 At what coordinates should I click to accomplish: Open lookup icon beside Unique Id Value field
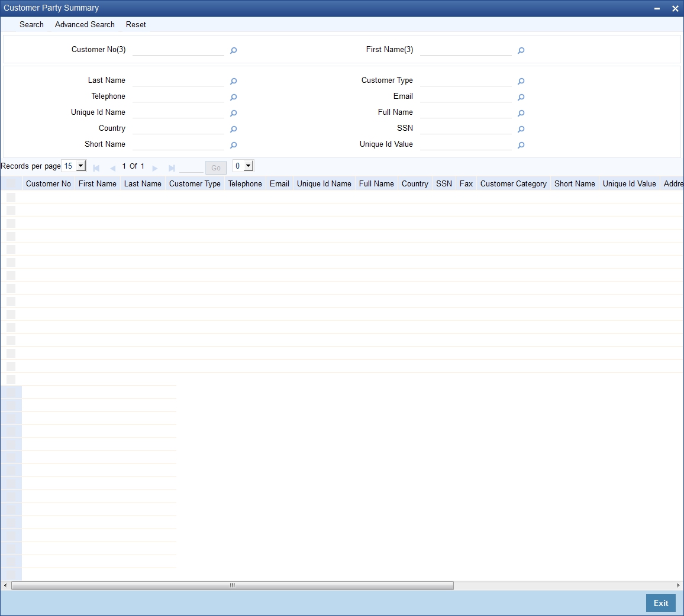pos(521,146)
